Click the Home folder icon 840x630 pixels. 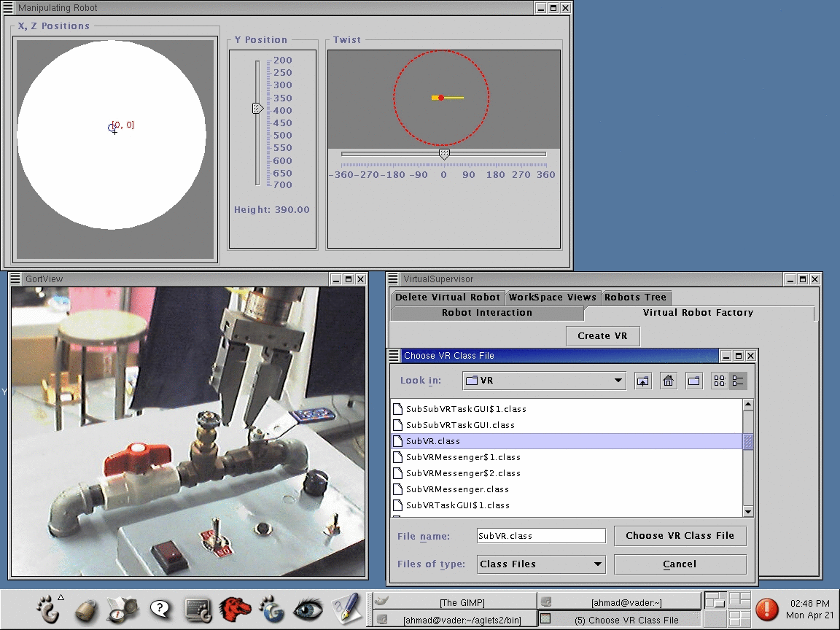coord(668,381)
